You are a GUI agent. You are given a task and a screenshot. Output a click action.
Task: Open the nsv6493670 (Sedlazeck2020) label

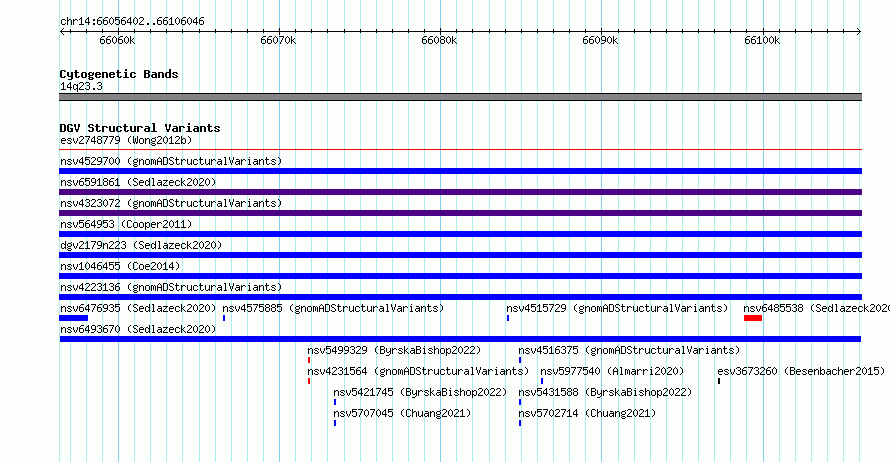point(138,329)
